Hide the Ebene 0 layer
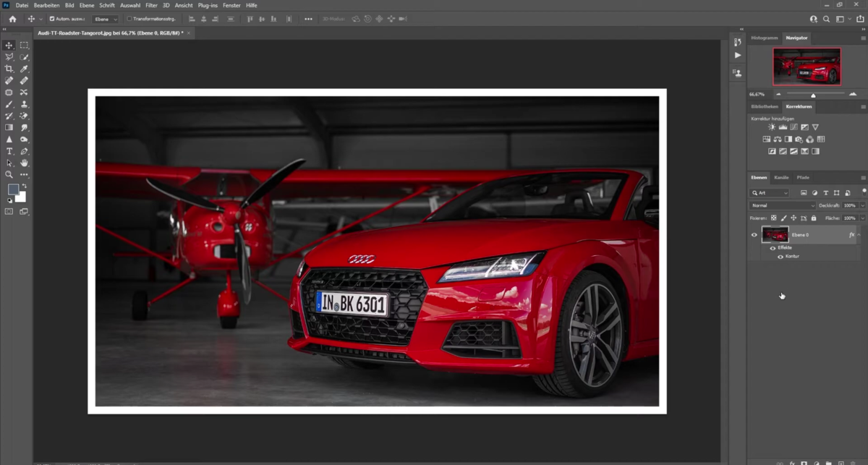 (x=754, y=234)
